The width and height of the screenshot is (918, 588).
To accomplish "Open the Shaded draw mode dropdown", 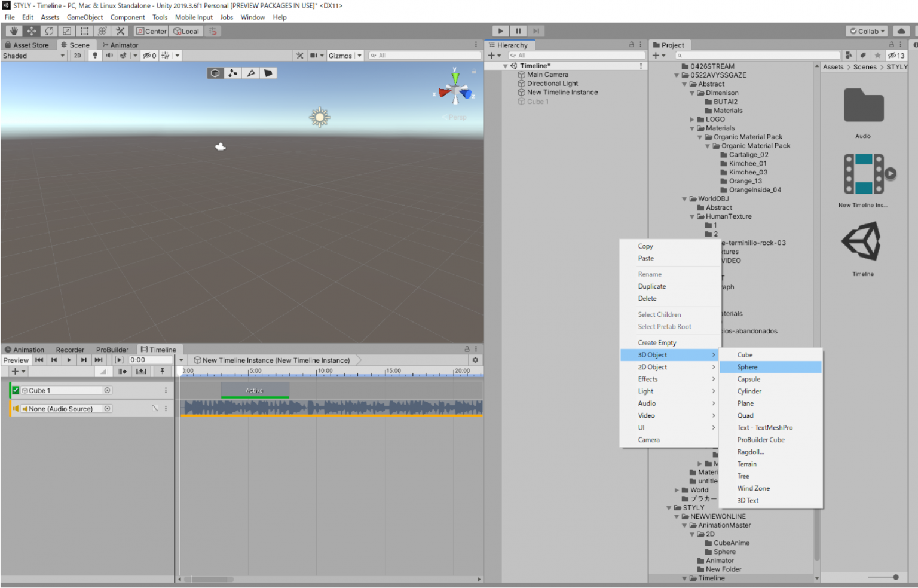I will [33, 55].
